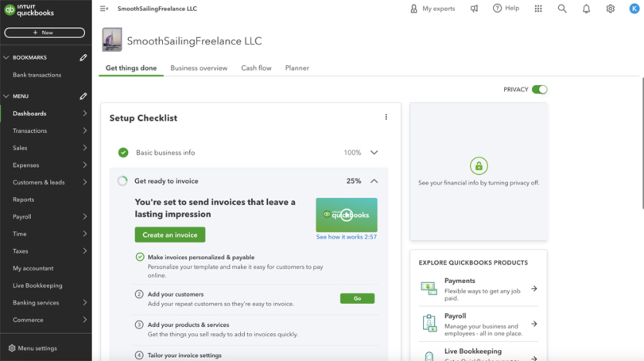Click Go for Add your customers

(357, 298)
